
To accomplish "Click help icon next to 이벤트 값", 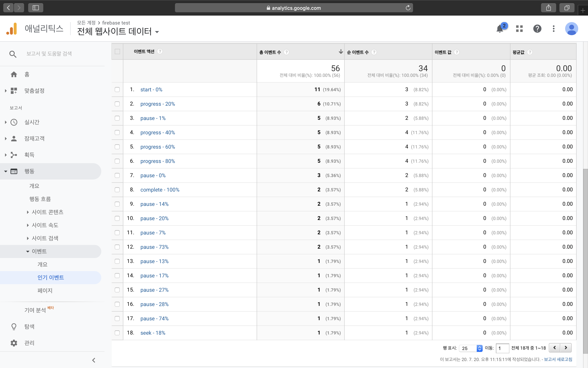I will point(457,52).
